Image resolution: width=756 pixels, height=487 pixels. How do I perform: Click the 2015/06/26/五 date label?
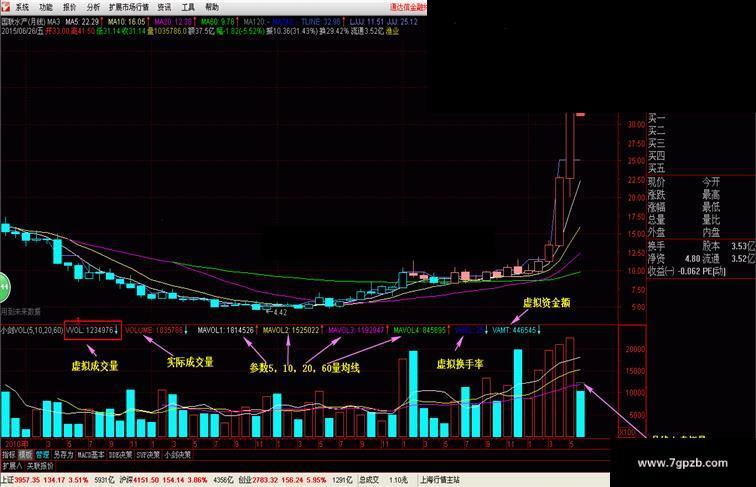coord(22,31)
